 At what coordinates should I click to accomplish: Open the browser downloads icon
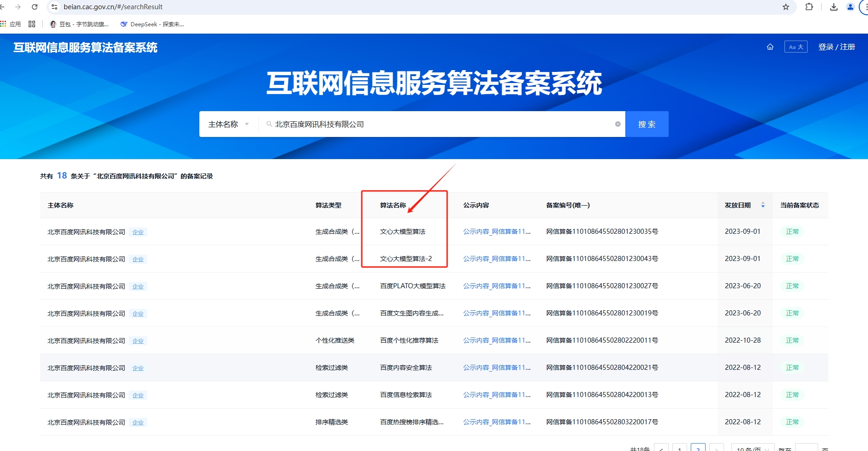[834, 7]
